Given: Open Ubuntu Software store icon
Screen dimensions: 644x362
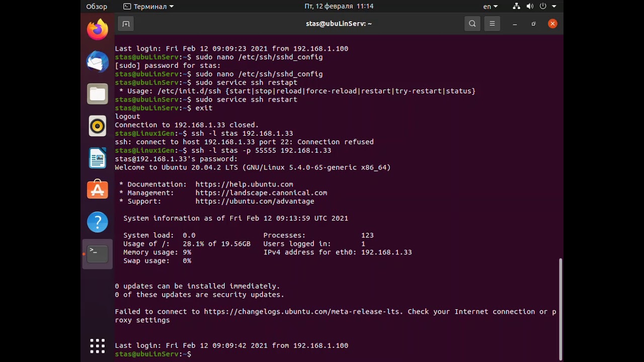Looking at the screenshot, I should click(x=98, y=190).
